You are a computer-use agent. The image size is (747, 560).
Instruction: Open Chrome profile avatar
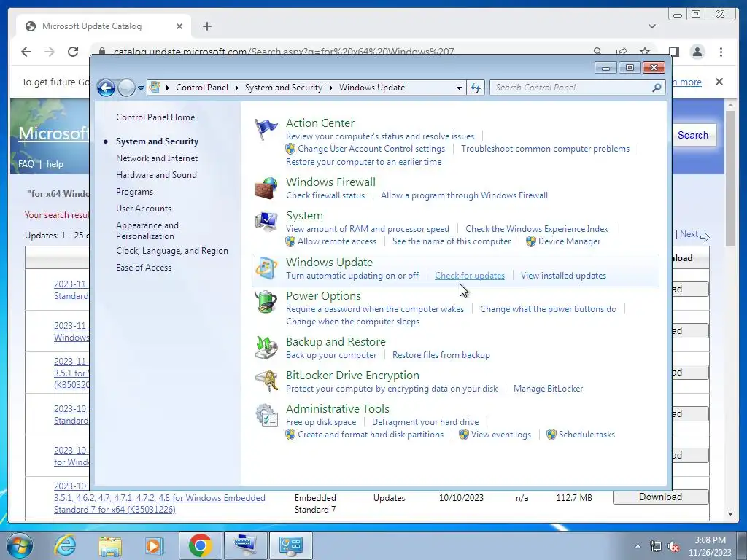[697, 52]
